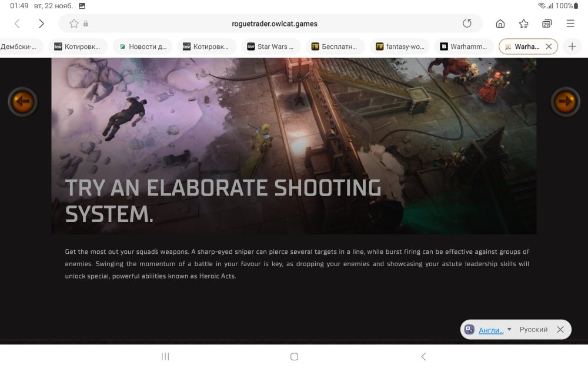Click the Home icon in the toolbar
Screen dimensions: 588x368
(x=499, y=24)
